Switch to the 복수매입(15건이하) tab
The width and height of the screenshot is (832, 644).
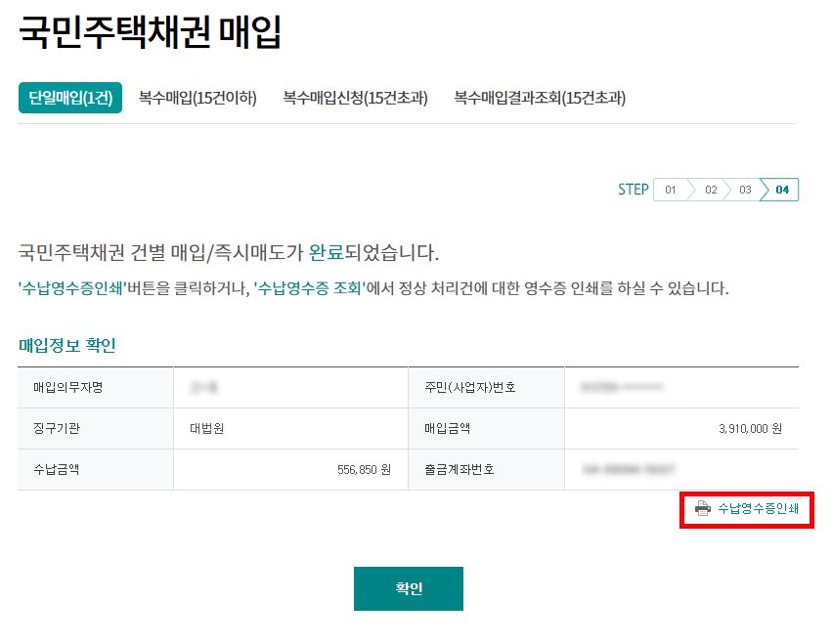tap(197, 98)
